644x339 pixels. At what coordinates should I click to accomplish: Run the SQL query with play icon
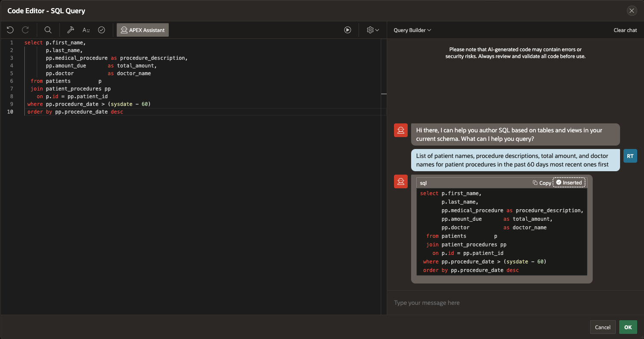347,30
